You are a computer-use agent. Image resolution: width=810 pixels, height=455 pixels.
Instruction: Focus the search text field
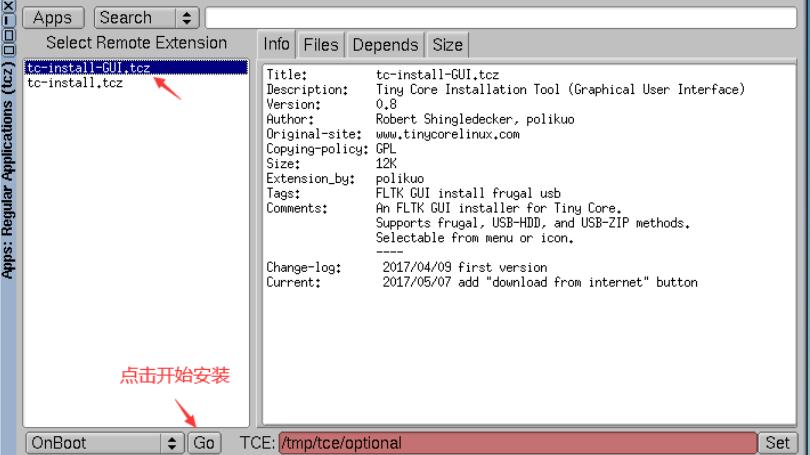[x=501, y=18]
